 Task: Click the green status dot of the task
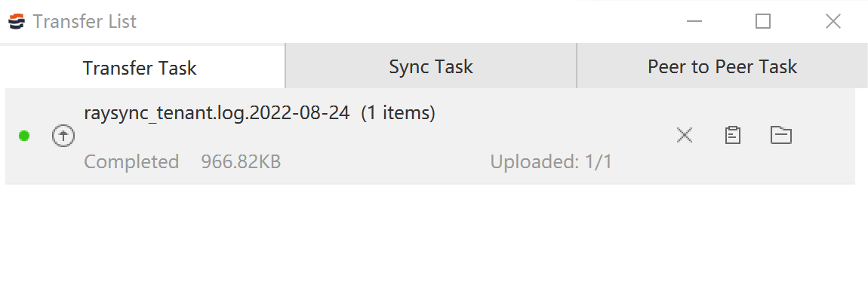24,136
